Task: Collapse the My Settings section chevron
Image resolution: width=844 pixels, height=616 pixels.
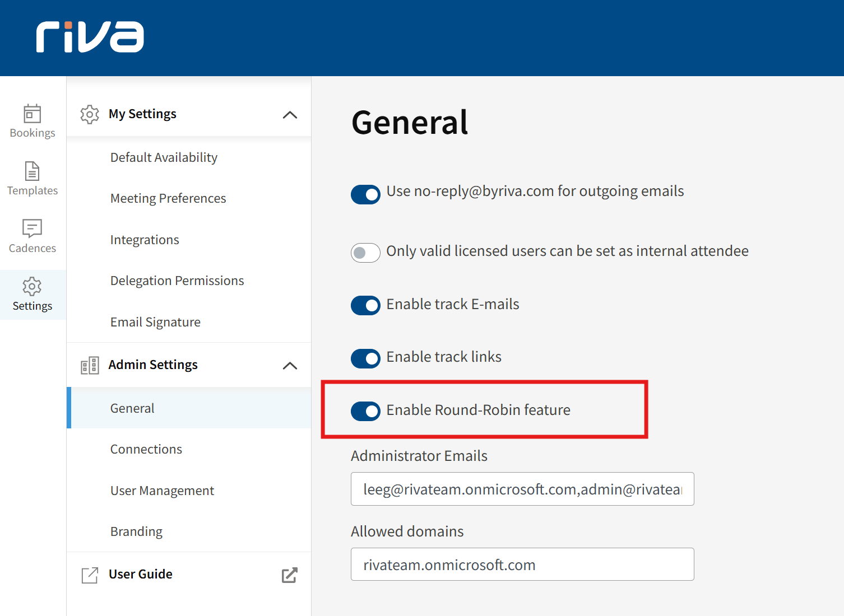Action: [290, 115]
